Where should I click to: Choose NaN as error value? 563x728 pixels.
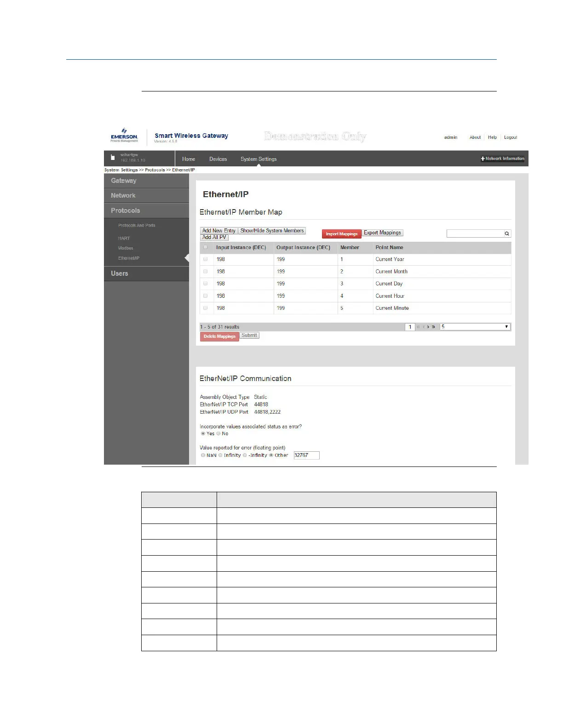point(203,455)
